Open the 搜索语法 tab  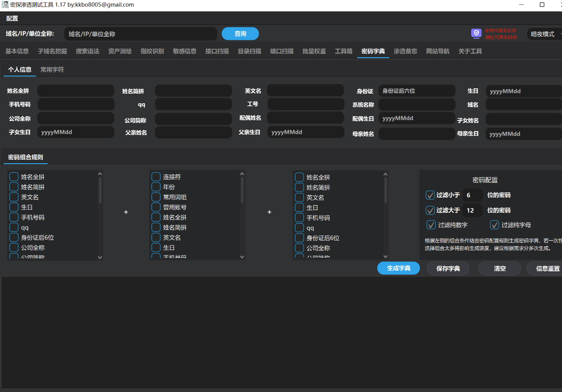pyautogui.click(x=88, y=51)
